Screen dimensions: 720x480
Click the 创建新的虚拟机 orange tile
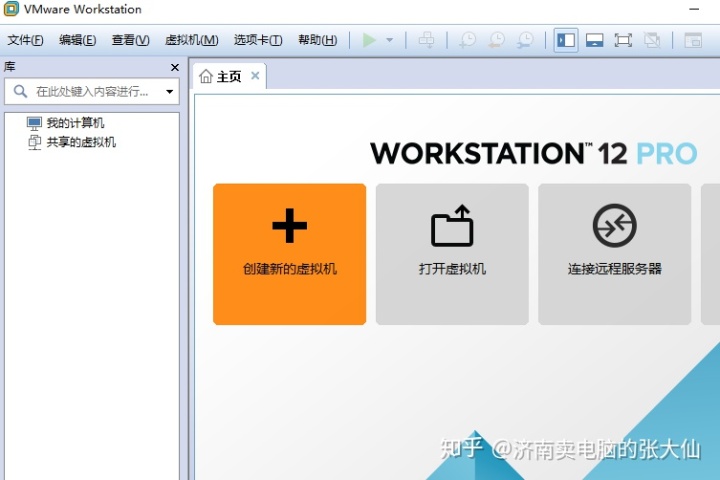289,254
